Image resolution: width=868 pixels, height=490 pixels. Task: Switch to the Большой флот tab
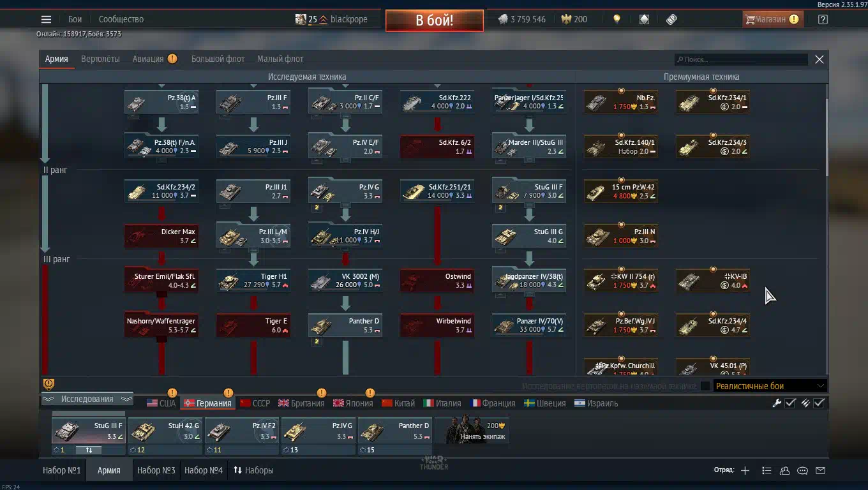(x=218, y=59)
